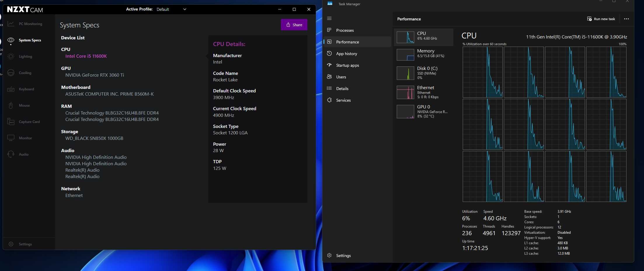Click the Threads 4961 value
The width and height of the screenshot is (644, 271).
pos(489,233)
